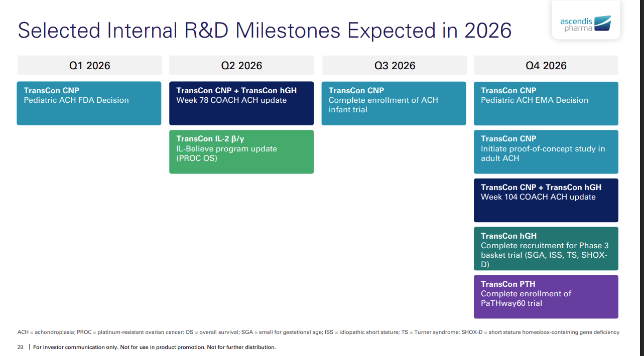644x356 pixels.
Task: Select the Q3 2026 column header
Action: 395,65
